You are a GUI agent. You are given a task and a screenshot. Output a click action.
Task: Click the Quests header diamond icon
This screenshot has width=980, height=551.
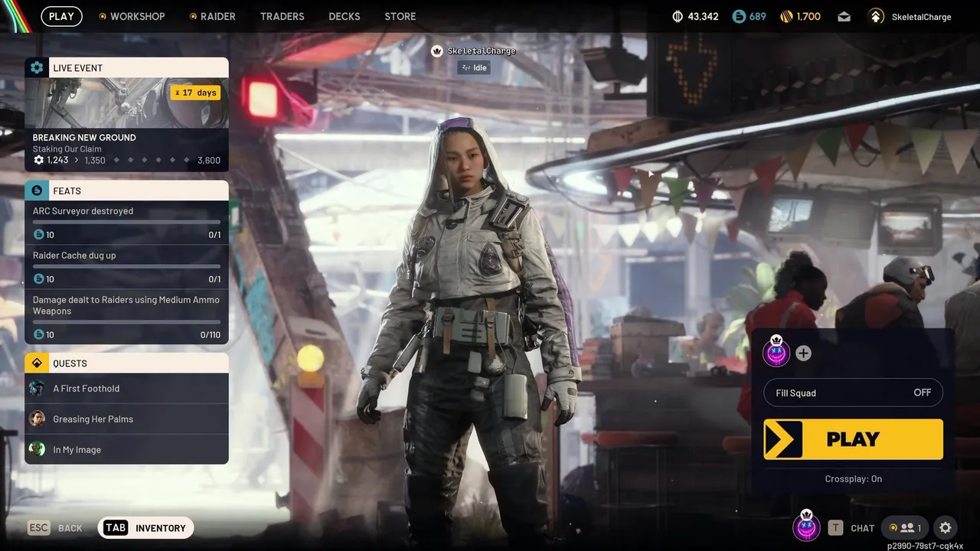(x=37, y=363)
